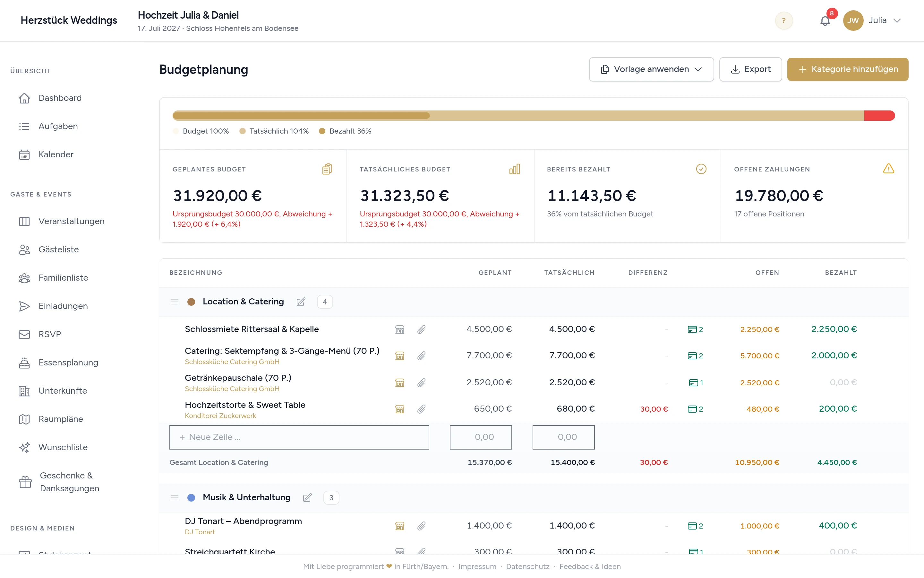Open the notifications bell

pyautogui.click(x=825, y=21)
